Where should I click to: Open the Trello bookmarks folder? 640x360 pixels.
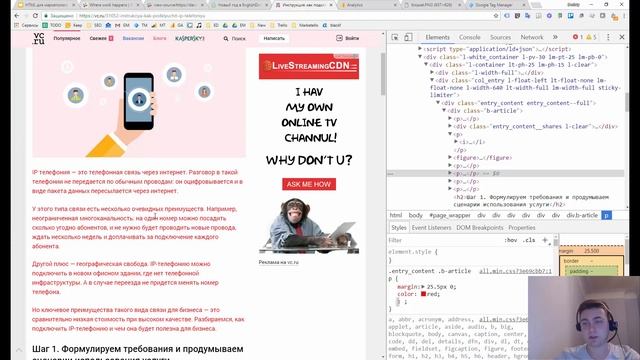coord(279,25)
